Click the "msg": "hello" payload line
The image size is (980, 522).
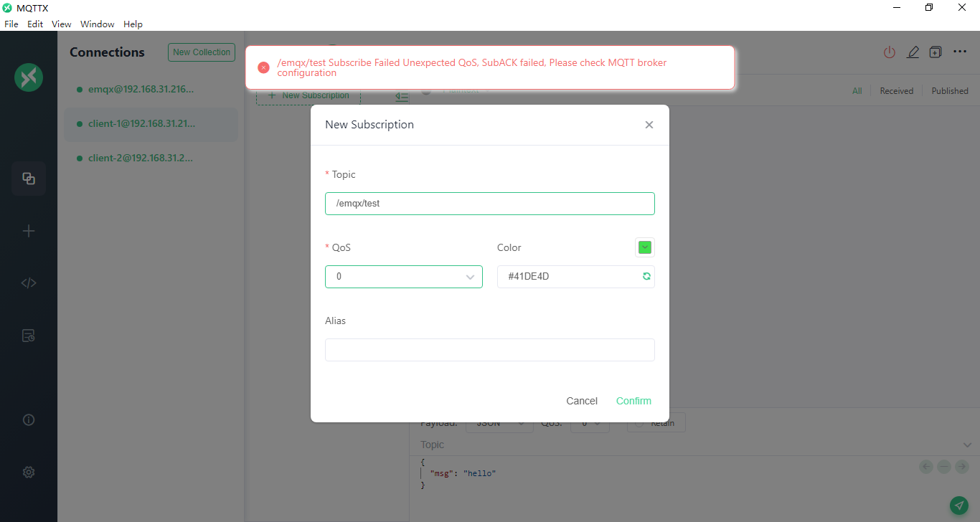tap(463, 473)
